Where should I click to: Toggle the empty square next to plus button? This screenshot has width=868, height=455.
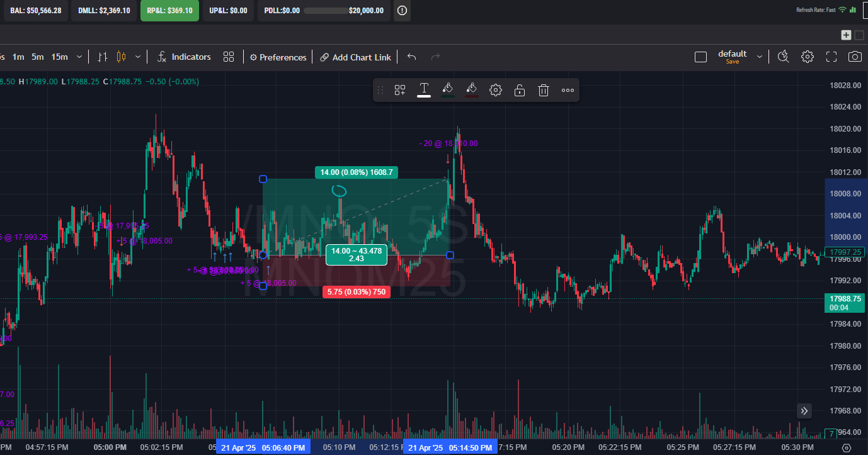pos(859,35)
